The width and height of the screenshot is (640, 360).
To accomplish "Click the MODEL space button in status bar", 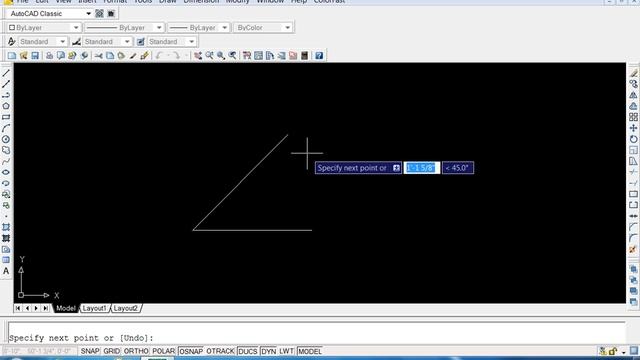I will (x=310, y=351).
